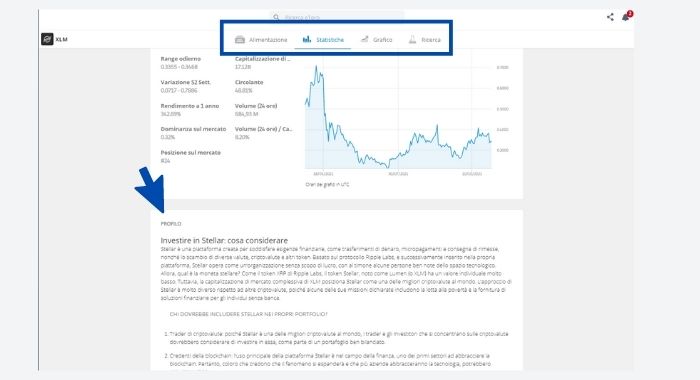Go to the Ricerca tab
Image resolution: width=700 pixels, height=380 pixels.
point(425,40)
